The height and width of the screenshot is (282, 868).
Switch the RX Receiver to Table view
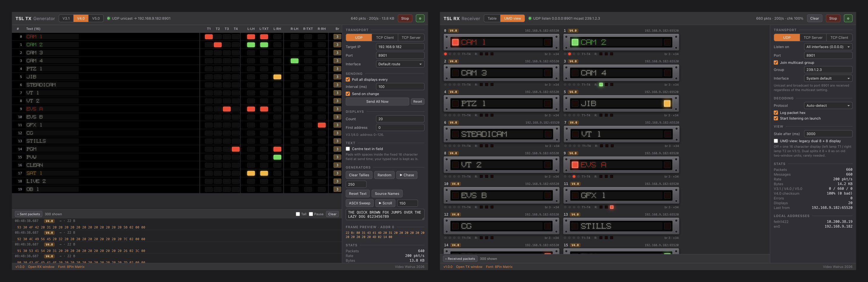point(492,18)
